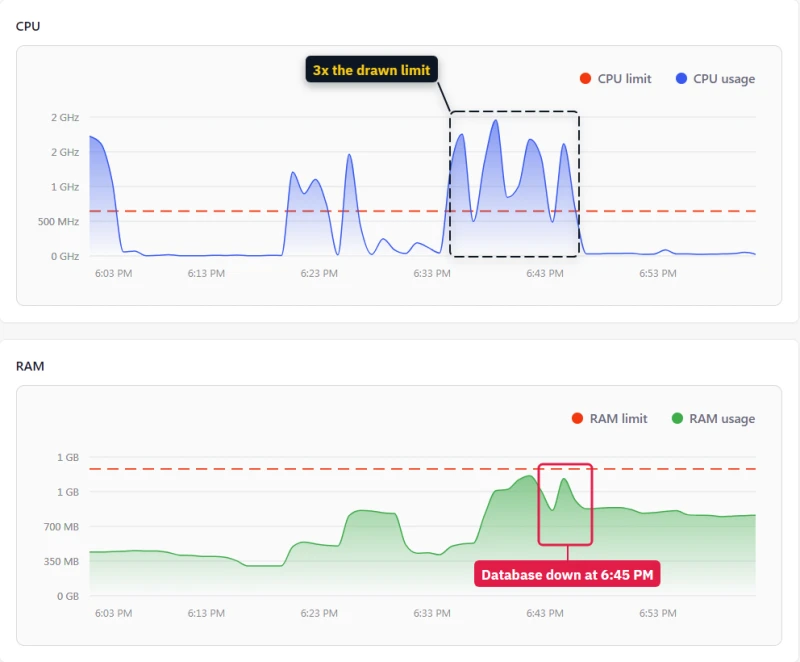800x662 pixels.
Task: Toggle the RAM usage legend entry
Action: (713, 419)
